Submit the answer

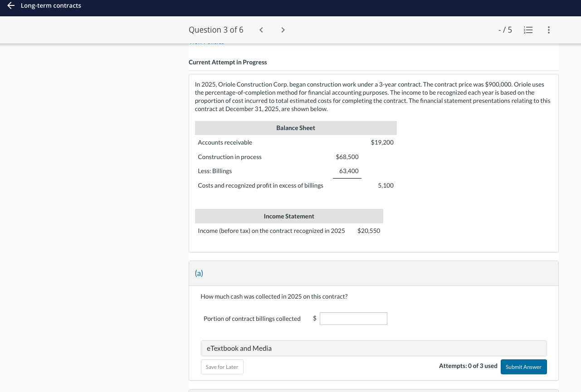point(523,367)
